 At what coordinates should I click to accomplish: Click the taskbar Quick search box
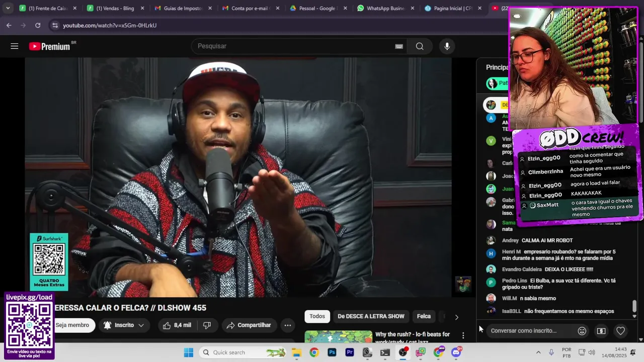click(243, 352)
